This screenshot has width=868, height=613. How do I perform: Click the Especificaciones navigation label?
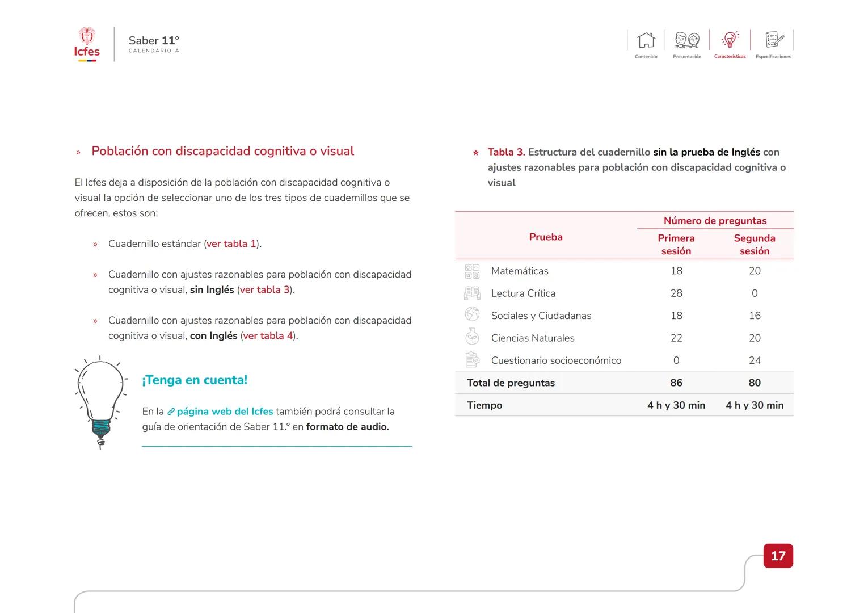coord(773,57)
